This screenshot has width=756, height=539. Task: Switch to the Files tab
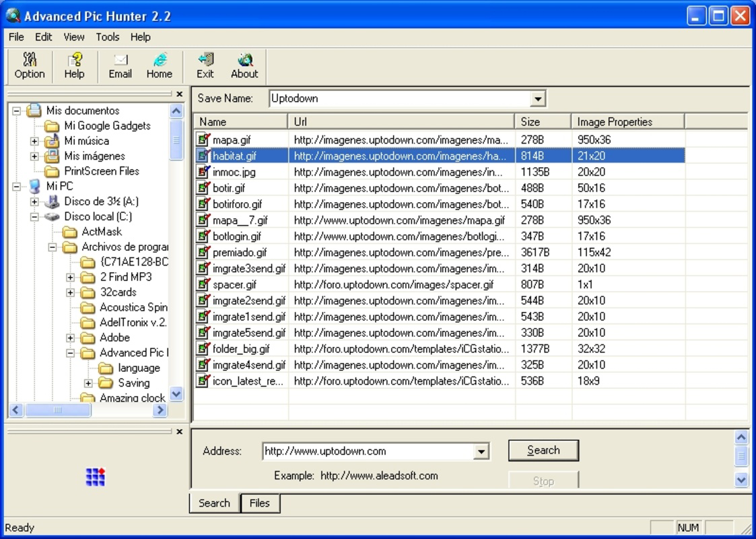pos(259,503)
